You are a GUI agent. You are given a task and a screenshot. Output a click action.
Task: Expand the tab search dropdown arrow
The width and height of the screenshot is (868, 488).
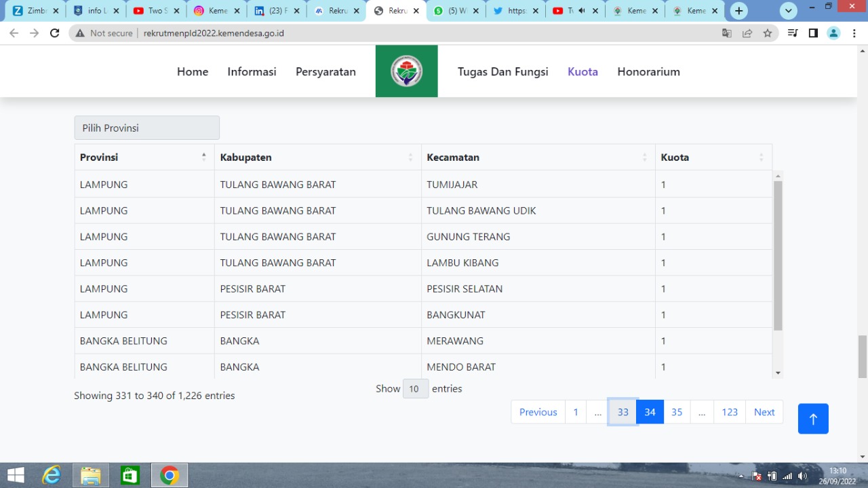click(789, 11)
